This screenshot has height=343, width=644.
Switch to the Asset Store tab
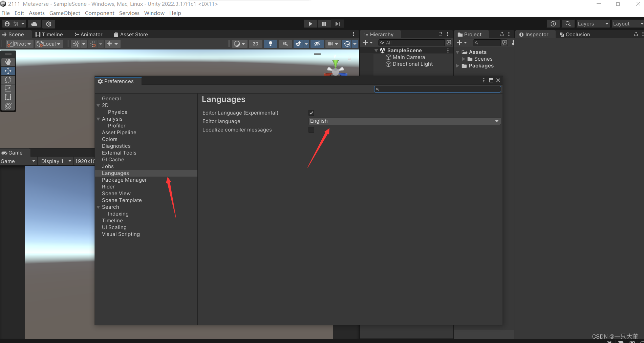pyautogui.click(x=131, y=34)
